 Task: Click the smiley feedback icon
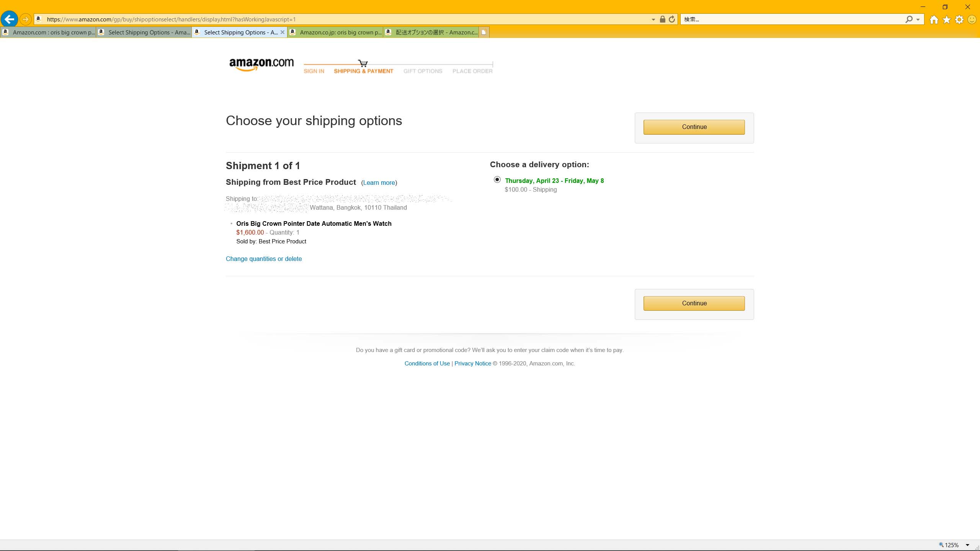coord(972,20)
